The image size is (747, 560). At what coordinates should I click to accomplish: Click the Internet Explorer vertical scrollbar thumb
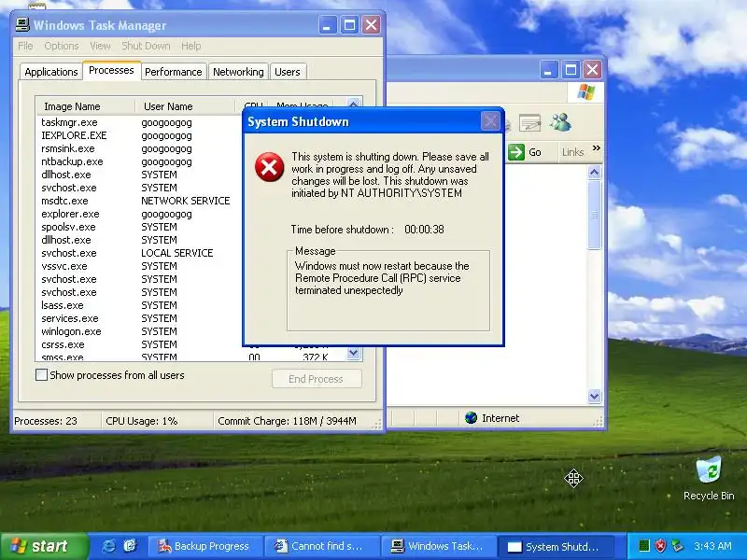coord(594,215)
